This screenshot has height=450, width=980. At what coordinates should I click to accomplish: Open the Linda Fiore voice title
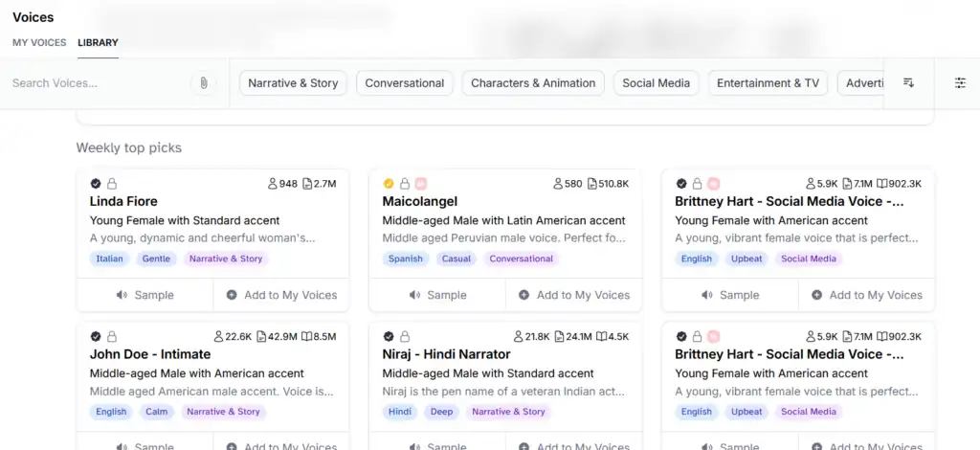point(123,201)
